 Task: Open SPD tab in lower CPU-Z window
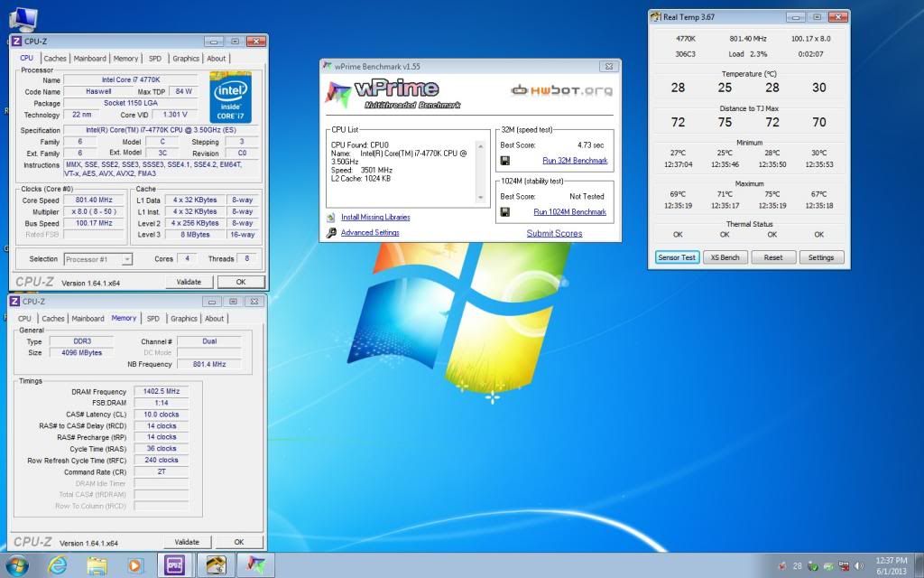153,319
